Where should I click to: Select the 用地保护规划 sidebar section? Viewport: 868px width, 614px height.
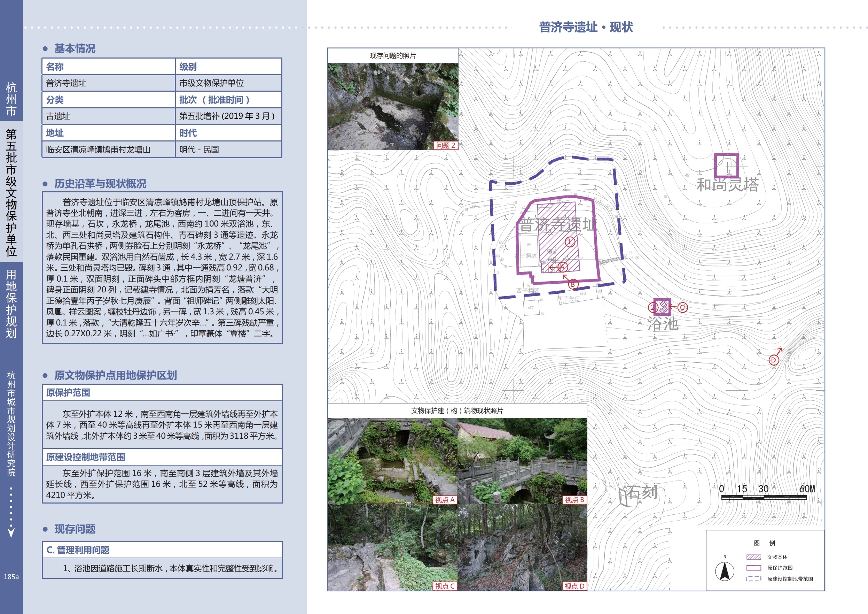[11, 304]
